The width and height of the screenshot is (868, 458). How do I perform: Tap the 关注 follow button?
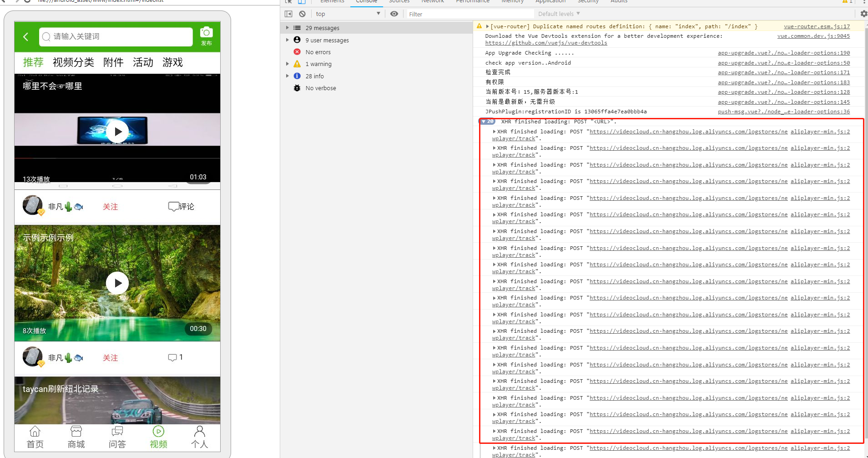110,206
